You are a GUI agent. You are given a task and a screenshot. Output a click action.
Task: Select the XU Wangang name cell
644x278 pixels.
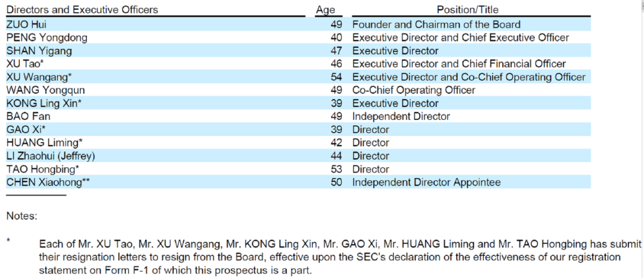point(37,77)
